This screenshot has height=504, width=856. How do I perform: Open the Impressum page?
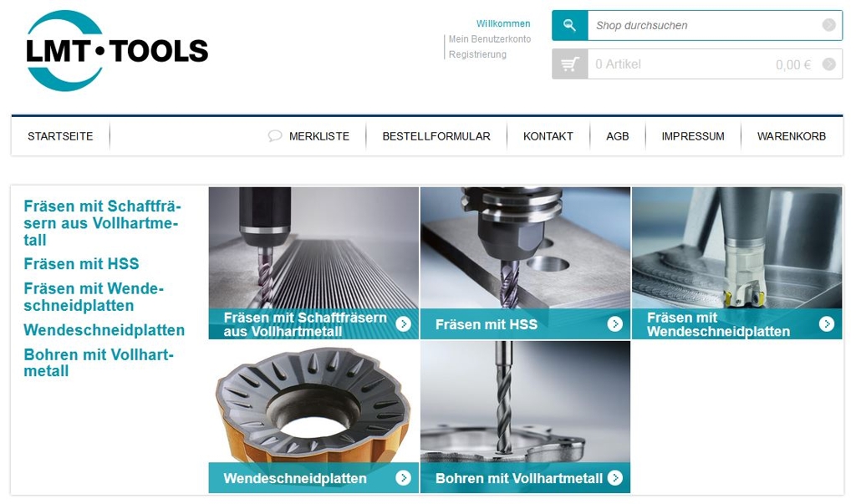[693, 136]
